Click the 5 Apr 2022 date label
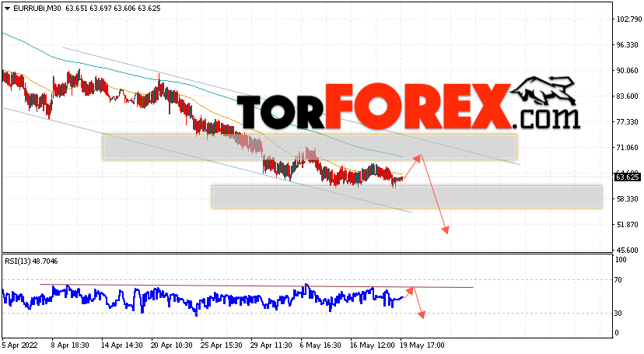Screen dimensions: 644x354 (19, 345)
